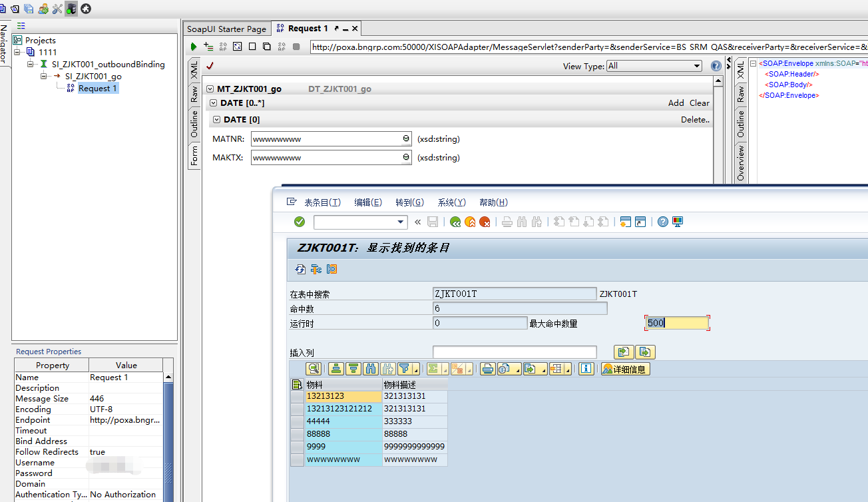868x502 pixels.
Task: Select Request 1 in the Projects tree
Action: click(x=98, y=88)
